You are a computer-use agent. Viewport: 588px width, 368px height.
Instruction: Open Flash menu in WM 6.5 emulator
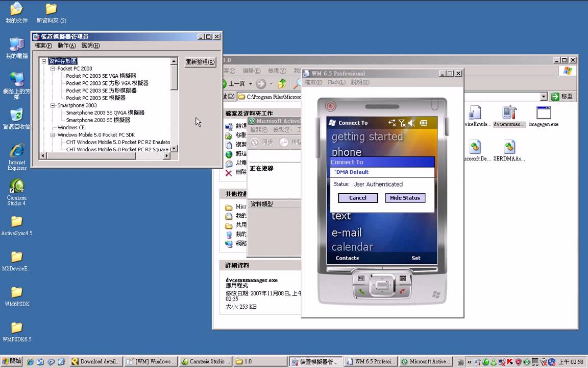coord(336,82)
